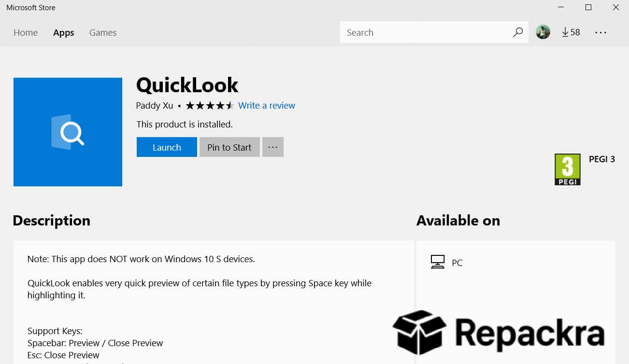Open more options beside Pin to Start

click(273, 147)
